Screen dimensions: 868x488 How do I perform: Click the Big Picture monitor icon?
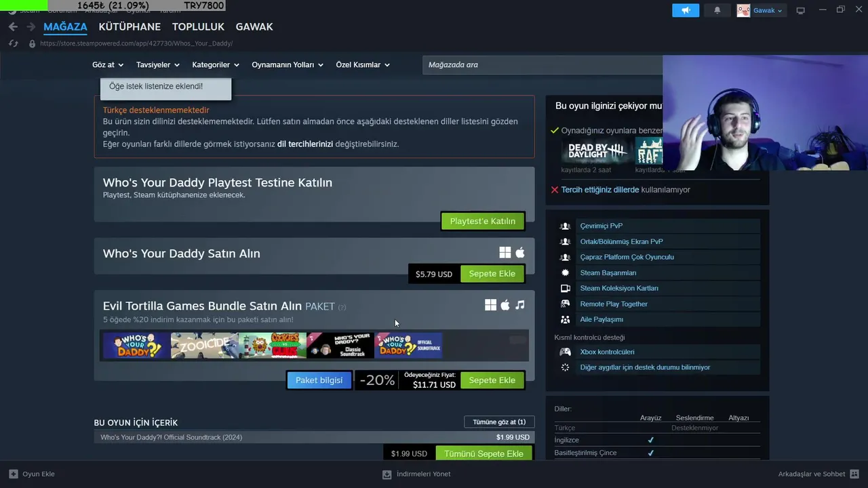pos(800,10)
